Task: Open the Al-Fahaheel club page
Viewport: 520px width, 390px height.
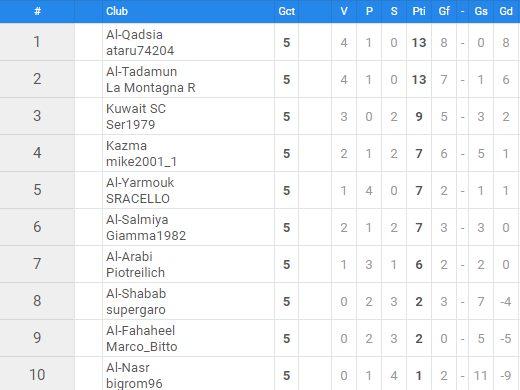Action: coord(140,331)
